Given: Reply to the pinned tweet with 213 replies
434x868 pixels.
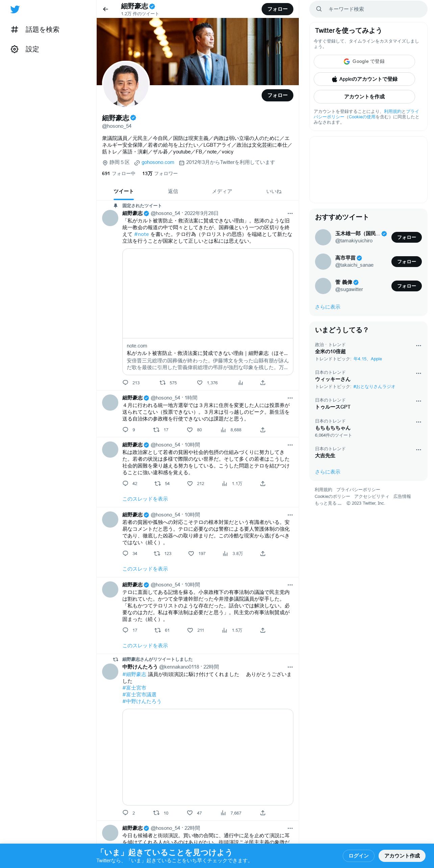Looking at the screenshot, I should (131, 383).
